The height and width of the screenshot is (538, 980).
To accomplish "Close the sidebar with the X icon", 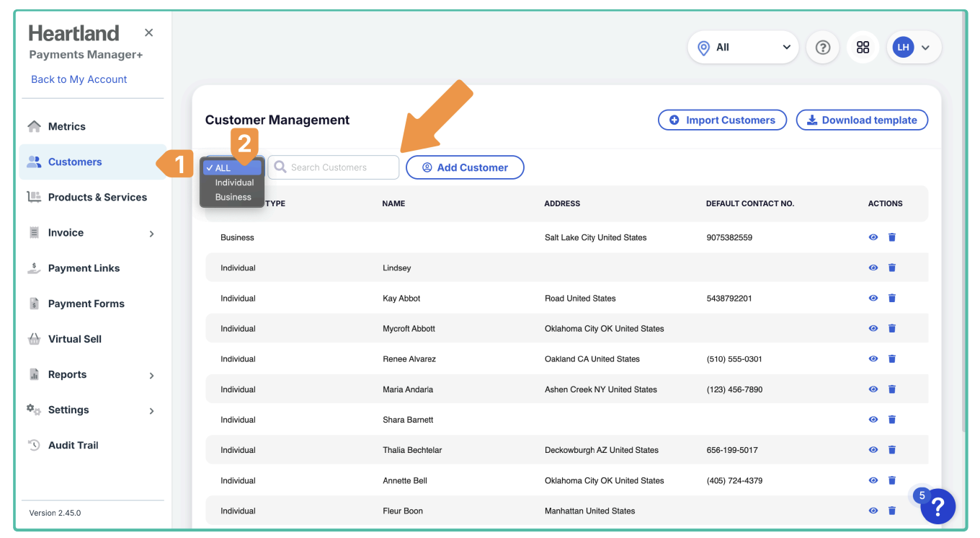I will click(148, 32).
